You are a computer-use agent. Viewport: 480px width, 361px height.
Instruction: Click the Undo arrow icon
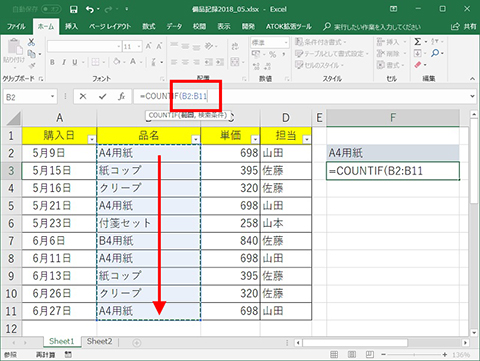tap(90, 9)
